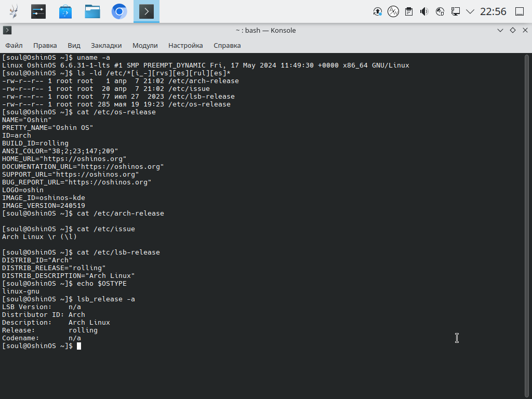Screen dimensions: 532x399
Task: Click the "echo $OSTYPE" command text
Action: [x=102, y=284]
